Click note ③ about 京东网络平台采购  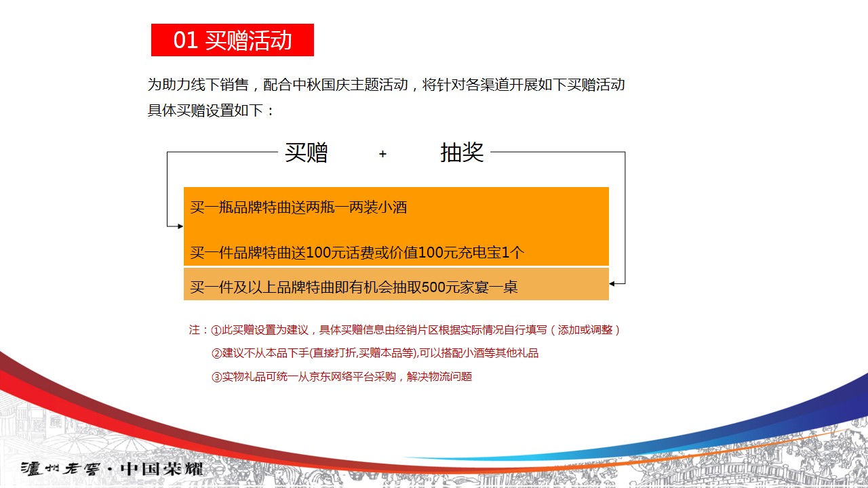341,376
